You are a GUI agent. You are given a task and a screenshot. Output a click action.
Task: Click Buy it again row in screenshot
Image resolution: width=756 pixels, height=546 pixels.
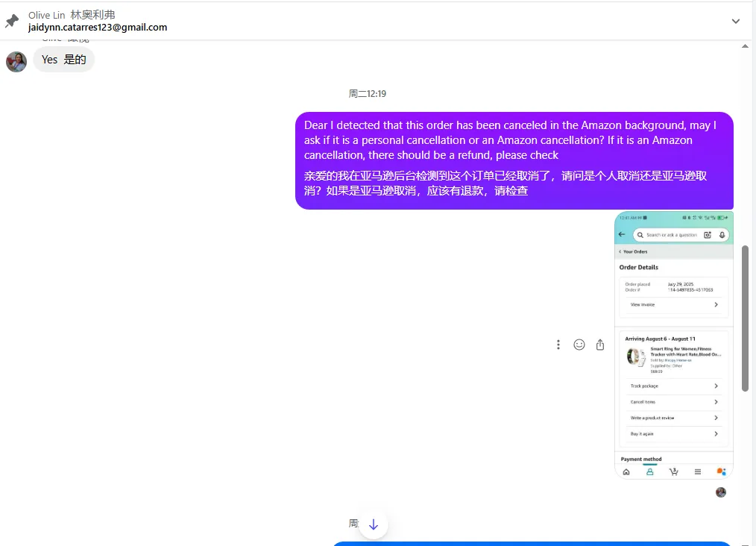click(673, 433)
